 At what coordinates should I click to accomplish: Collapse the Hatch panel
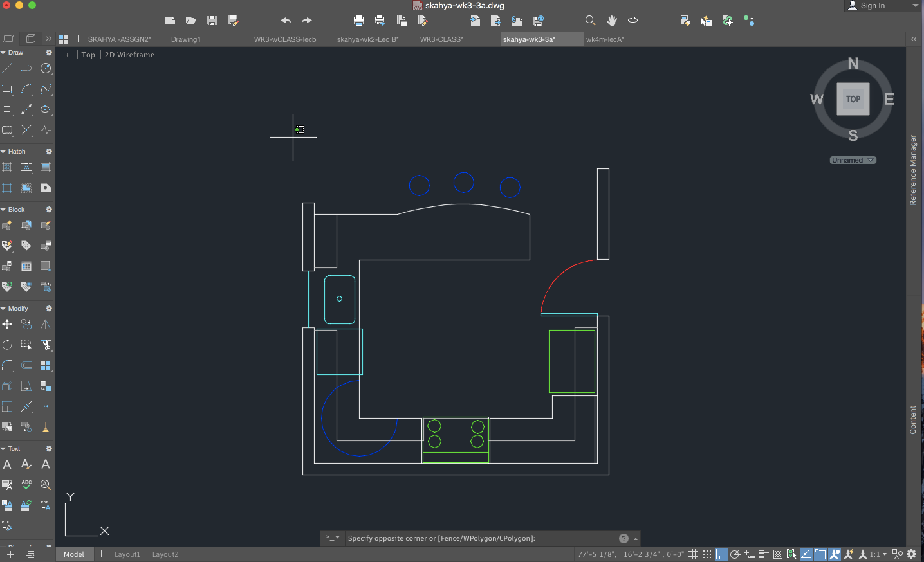[x=3, y=152]
